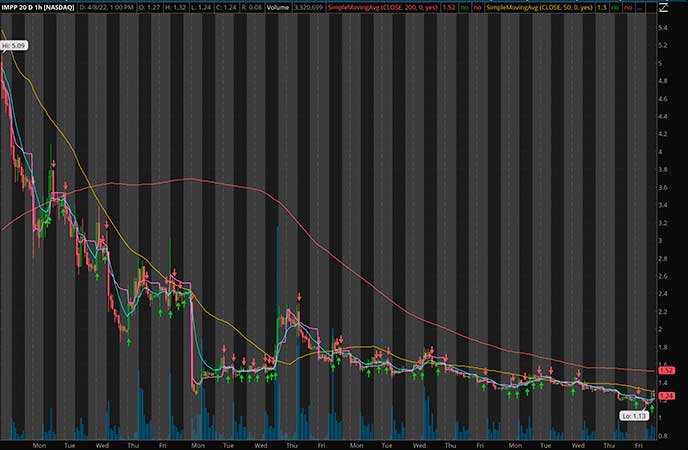Click the low price value L: 1.24
The height and width of the screenshot is (450, 688).
[x=200, y=7]
